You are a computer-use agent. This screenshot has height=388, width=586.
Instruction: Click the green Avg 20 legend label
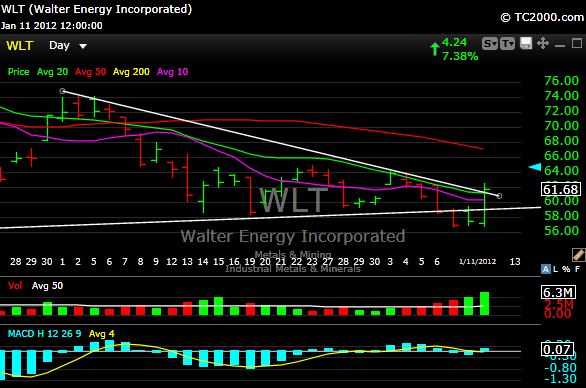click(52, 72)
